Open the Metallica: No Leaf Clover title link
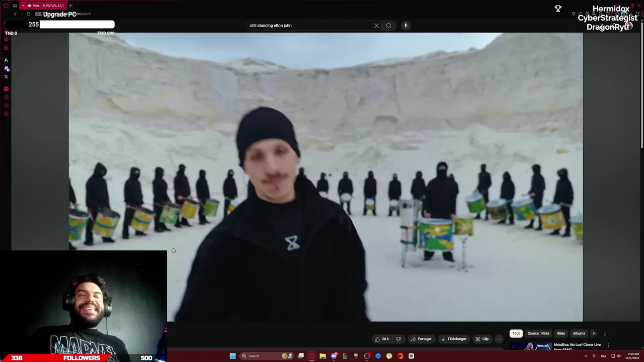The height and width of the screenshot is (362, 644). click(x=577, y=346)
